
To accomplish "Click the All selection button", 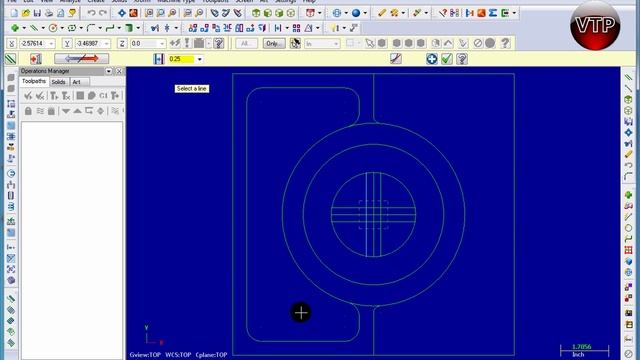I will click(x=246, y=43).
